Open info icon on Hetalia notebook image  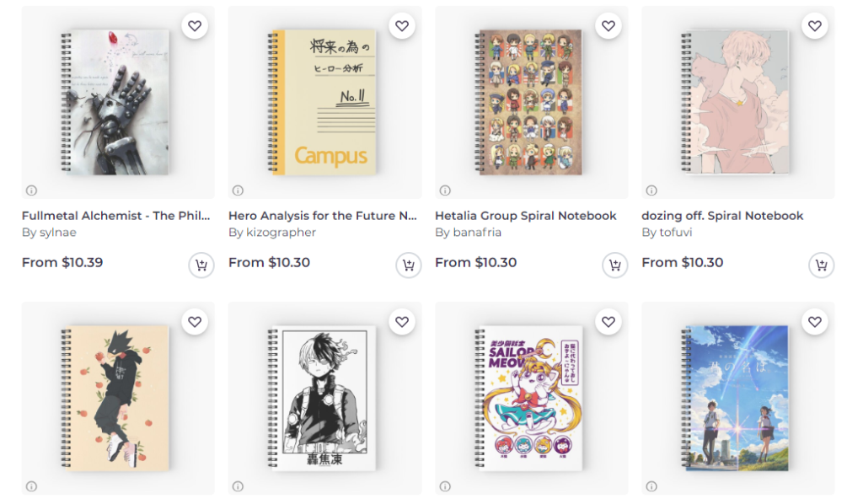click(445, 190)
